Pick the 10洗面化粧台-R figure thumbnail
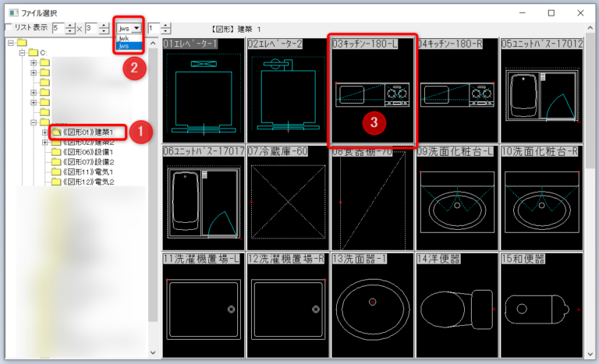This screenshot has height=364, width=599. click(542, 198)
